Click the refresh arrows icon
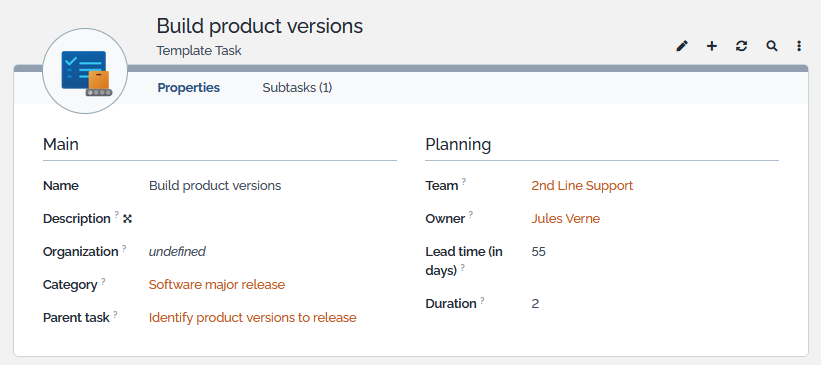Viewport: 821px width, 365px height. 741,46
